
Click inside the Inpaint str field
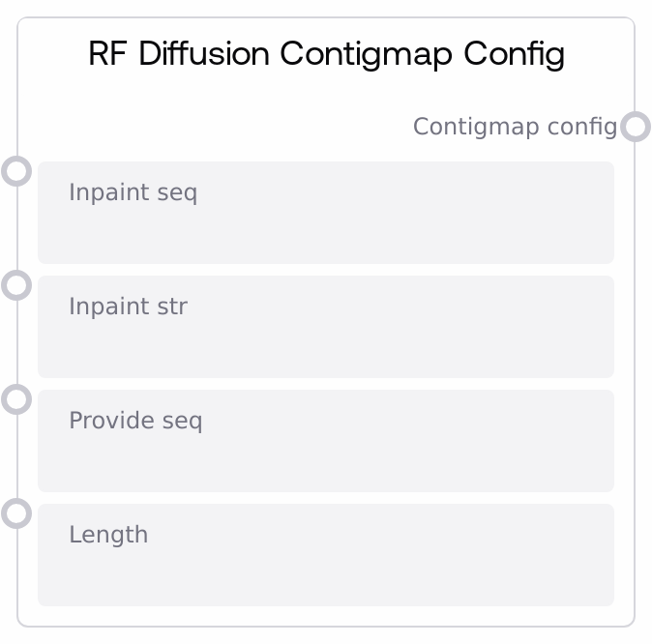click(x=325, y=341)
